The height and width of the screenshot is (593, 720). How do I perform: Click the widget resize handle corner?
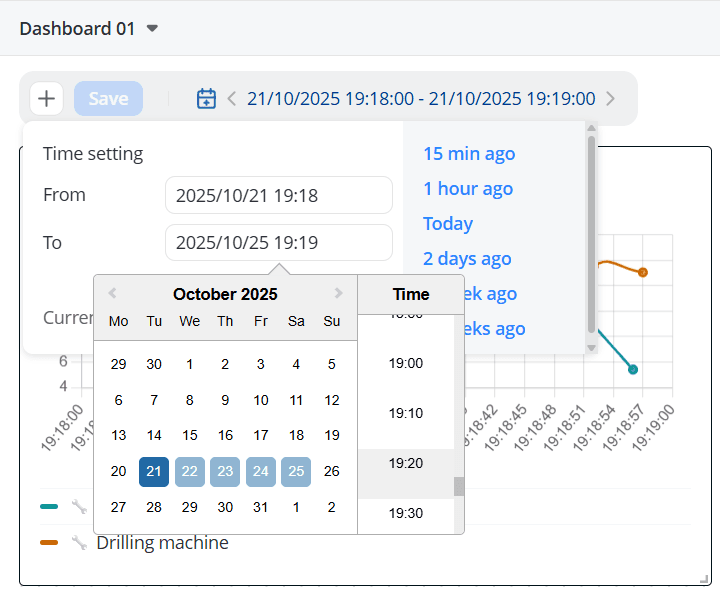pyautogui.click(x=704, y=579)
